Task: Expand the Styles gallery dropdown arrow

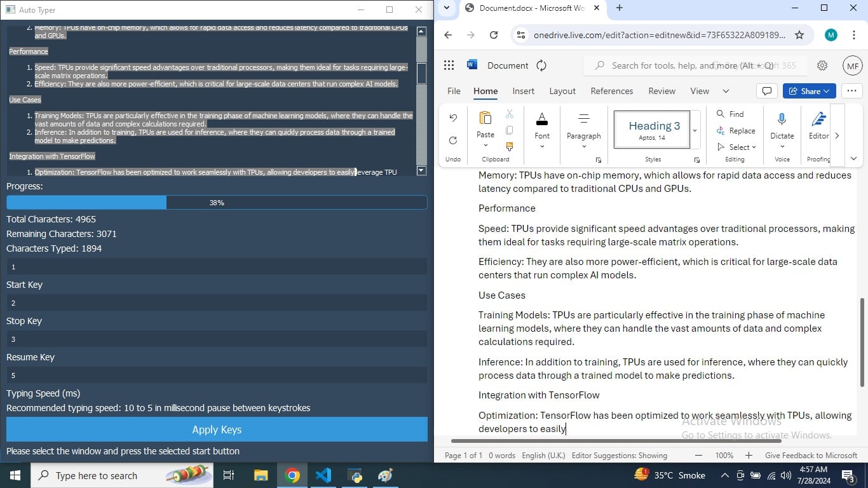Action: pos(695,130)
